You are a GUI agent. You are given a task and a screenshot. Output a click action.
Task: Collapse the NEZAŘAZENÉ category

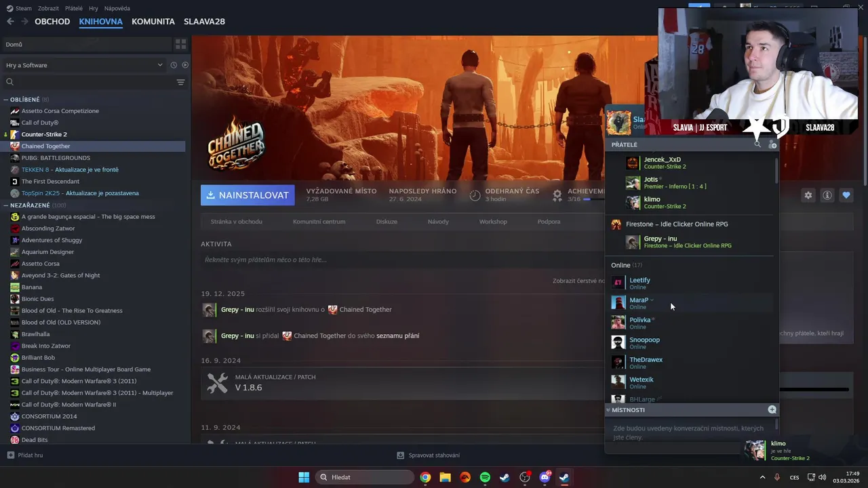(6, 205)
